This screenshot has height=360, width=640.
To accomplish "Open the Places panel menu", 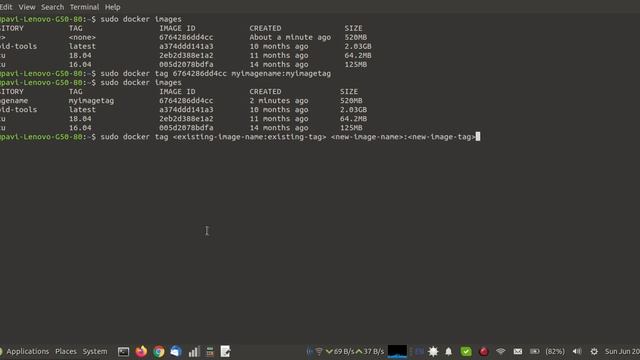I will 66,351.
